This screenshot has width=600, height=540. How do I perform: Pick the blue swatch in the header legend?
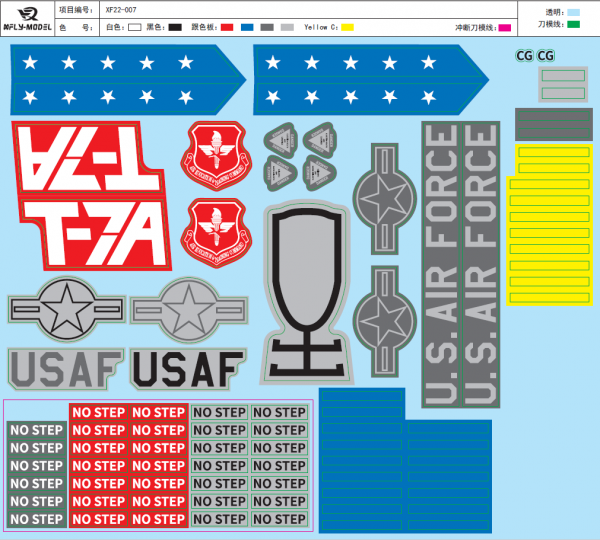coord(247,27)
